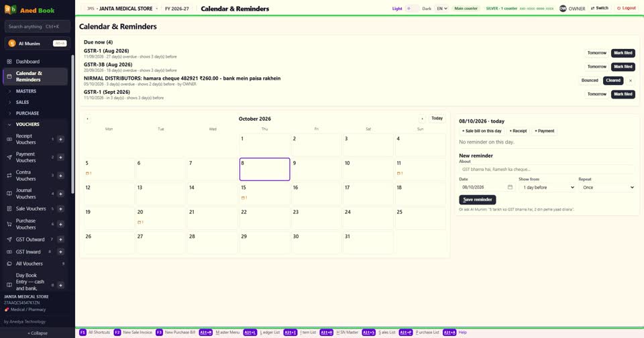Image resolution: width=644 pixels, height=338 pixels.
Task: Click the + Receipt quick button
Action: point(519,131)
